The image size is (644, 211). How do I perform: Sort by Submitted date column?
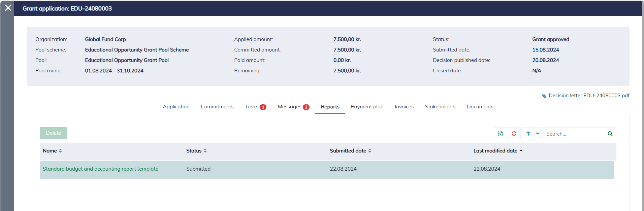369,151
